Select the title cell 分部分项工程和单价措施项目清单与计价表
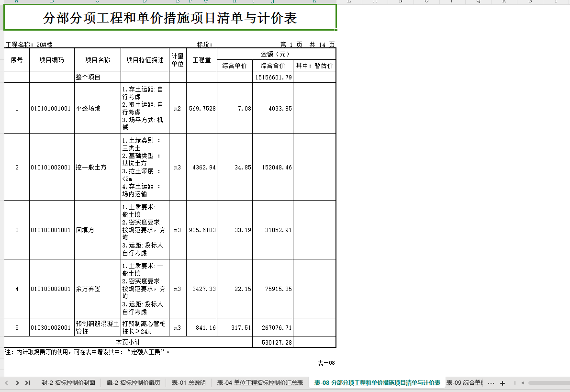The height and width of the screenshot is (392, 570). pyautogui.click(x=170, y=17)
